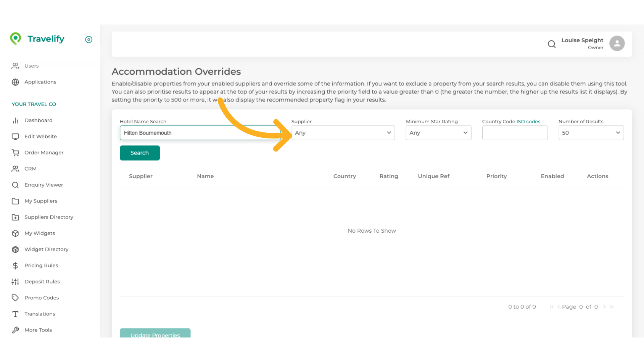Open My Widgets box icon
The image size is (644, 362).
point(15,233)
